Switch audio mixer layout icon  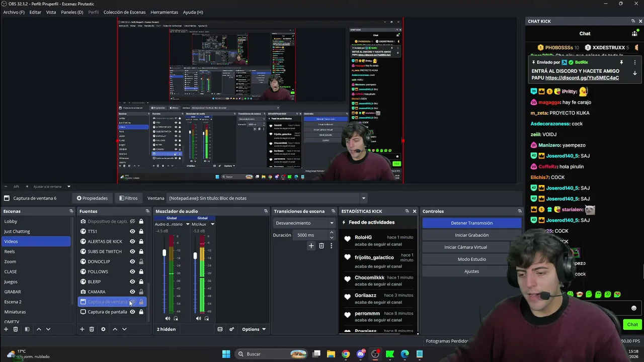[x=220, y=329]
